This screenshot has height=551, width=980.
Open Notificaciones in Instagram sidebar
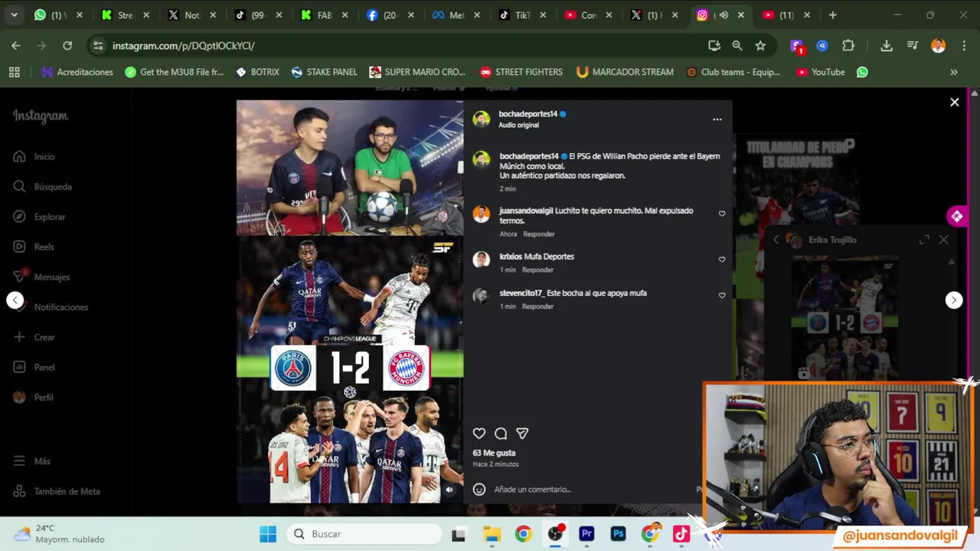coord(51,307)
